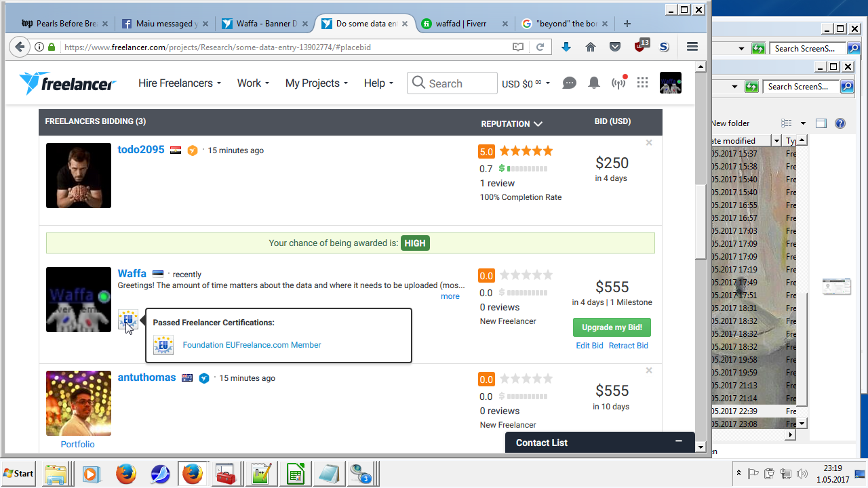The height and width of the screenshot is (488, 868).
Task: Switch to the waffad | Fiverr tab
Action: (x=465, y=24)
